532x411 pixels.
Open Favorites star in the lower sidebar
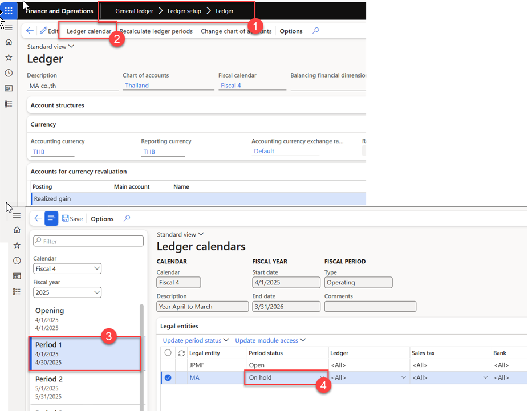click(17, 245)
